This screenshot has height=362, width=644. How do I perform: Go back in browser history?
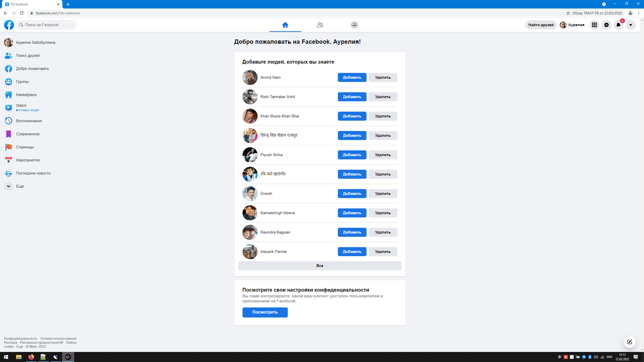(x=6, y=13)
